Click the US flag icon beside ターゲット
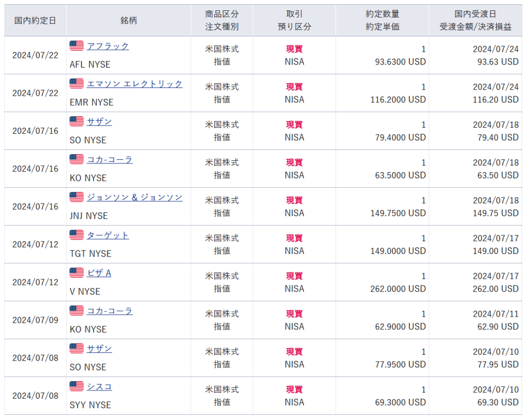Viewport: 530px width, 420px height. pyautogui.click(x=77, y=235)
